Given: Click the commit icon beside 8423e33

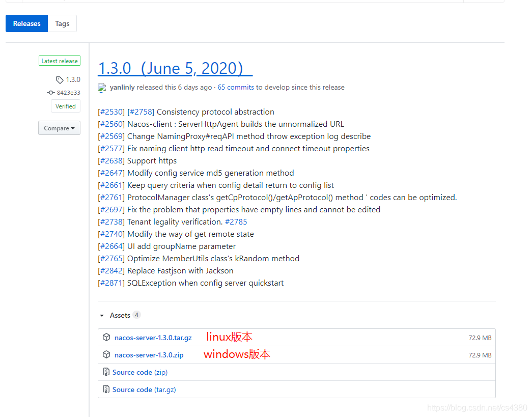Looking at the screenshot, I should pos(50,93).
